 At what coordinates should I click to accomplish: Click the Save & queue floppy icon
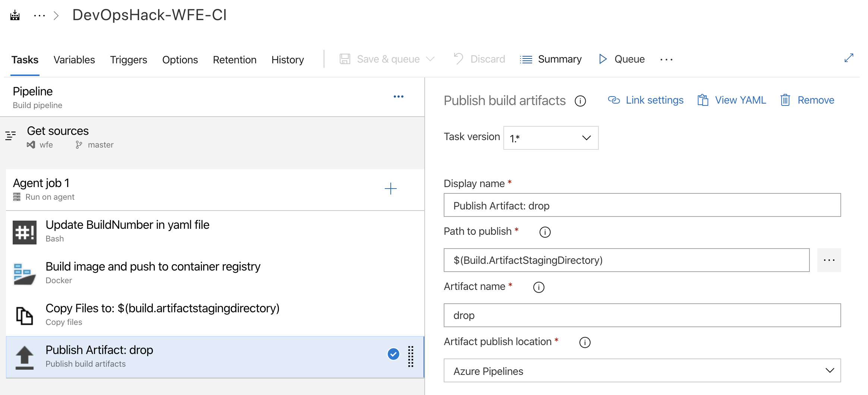(345, 59)
